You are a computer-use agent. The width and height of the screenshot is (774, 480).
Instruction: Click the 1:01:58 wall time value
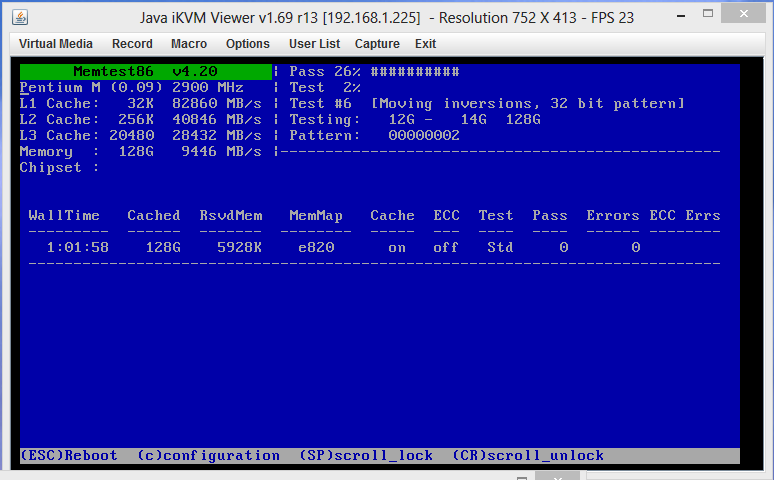coord(77,247)
